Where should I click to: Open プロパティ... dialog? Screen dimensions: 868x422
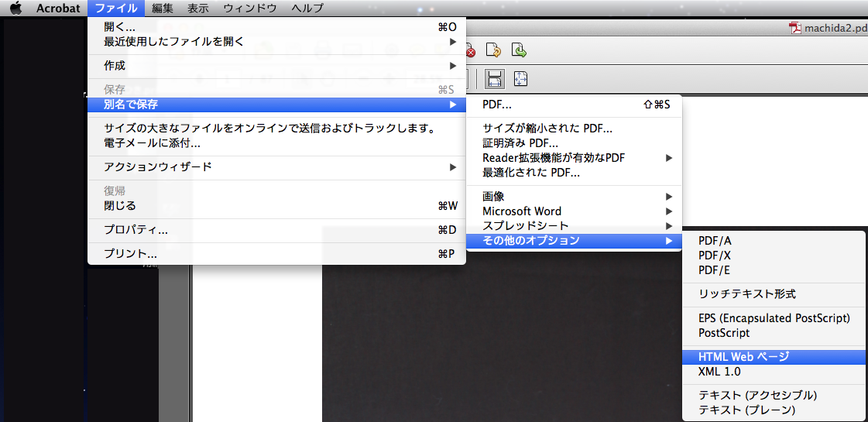(x=276, y=229)
